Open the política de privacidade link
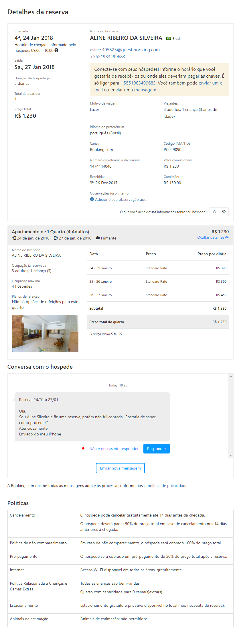241x644 pixels. [167, 486]
